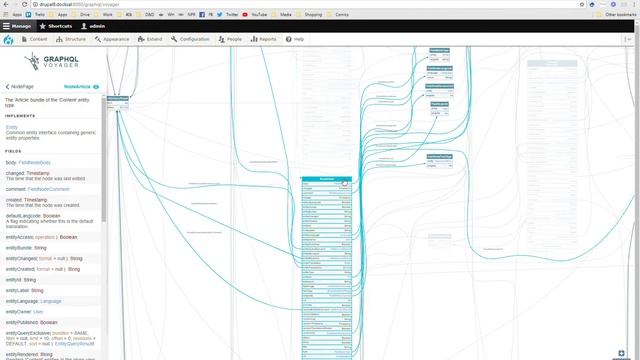The width and height of the screenshot is (640, 360).
Task: Select the entityChanged field row
Action: point(51,258)
